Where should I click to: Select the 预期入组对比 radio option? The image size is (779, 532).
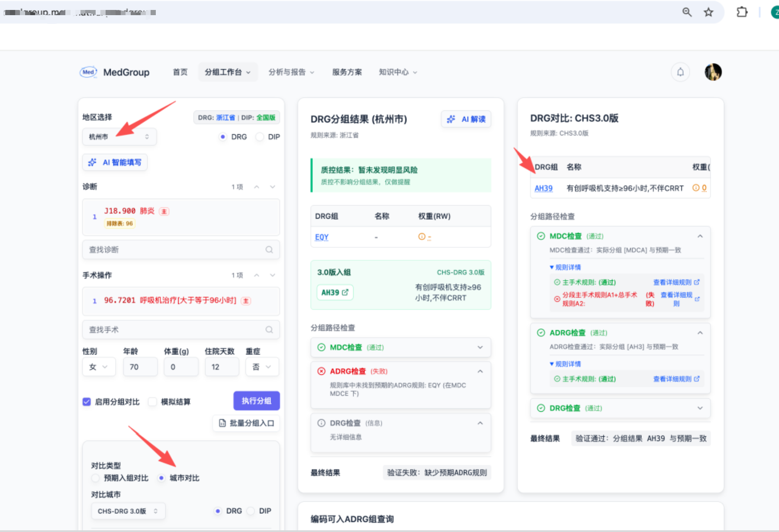point(95,478)
